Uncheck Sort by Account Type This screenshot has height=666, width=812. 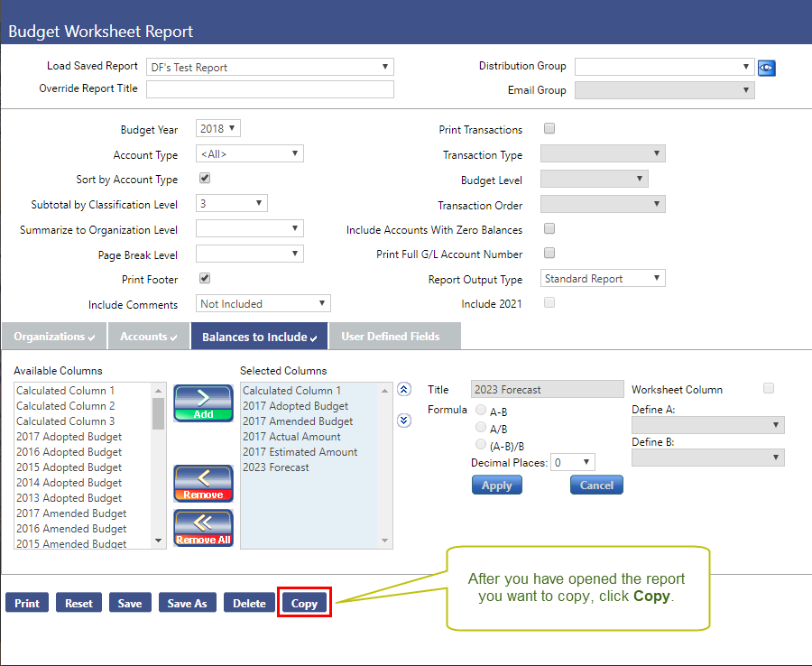coord(205,179)
